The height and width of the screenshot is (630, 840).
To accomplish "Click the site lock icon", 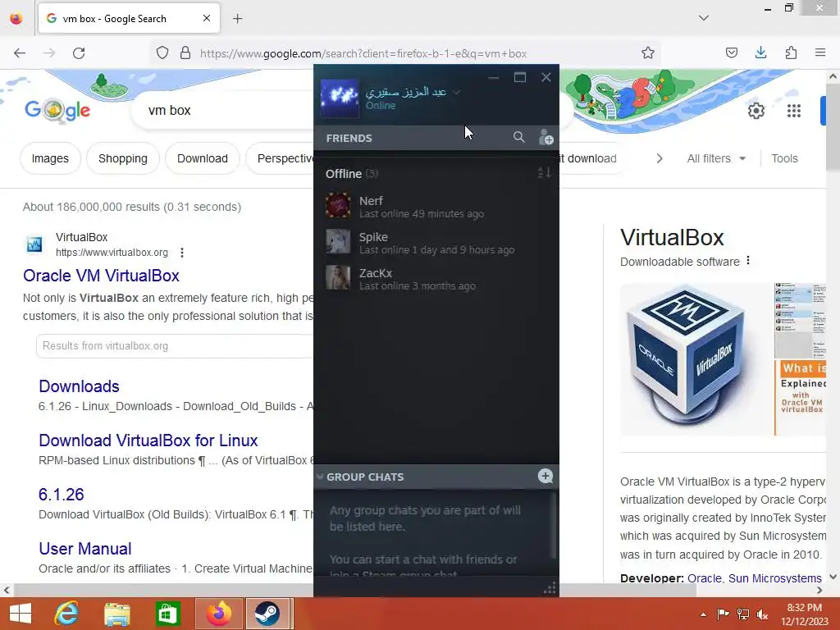I will pyautogui.click(x=185, y=52).
